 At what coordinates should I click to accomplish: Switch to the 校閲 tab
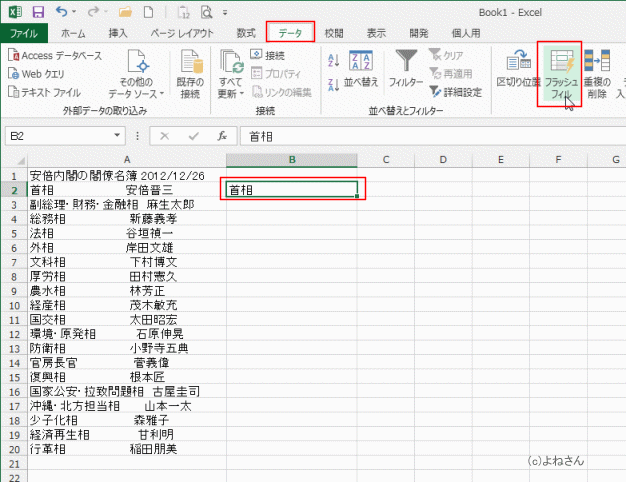click(x=334, y=33)
